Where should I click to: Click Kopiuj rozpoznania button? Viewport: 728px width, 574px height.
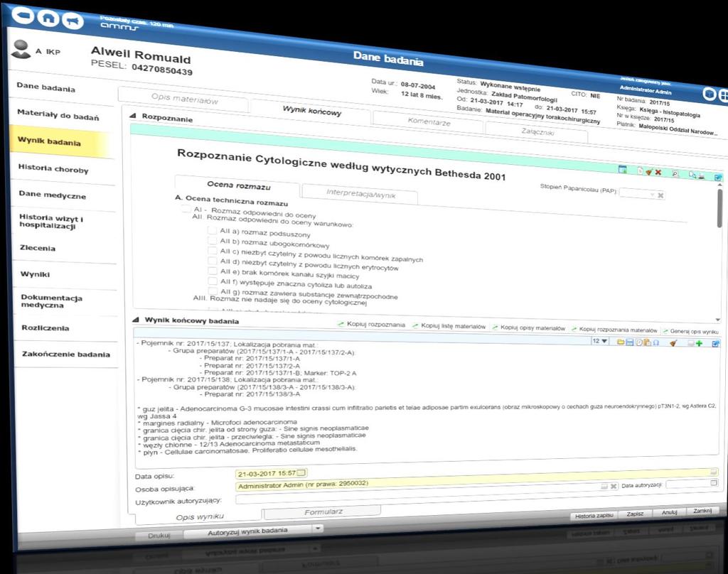point(371,325)
